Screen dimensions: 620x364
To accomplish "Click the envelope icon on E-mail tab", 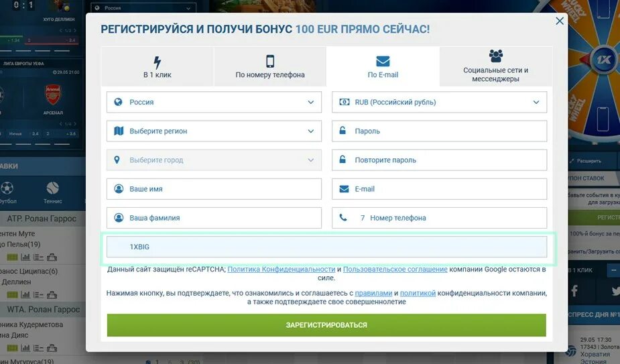I will [x=383, y=61].
